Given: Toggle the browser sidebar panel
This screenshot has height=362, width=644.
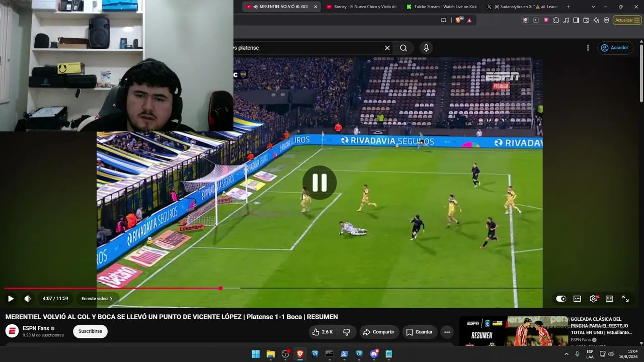Looking at the screenshot, I should 576,20.
